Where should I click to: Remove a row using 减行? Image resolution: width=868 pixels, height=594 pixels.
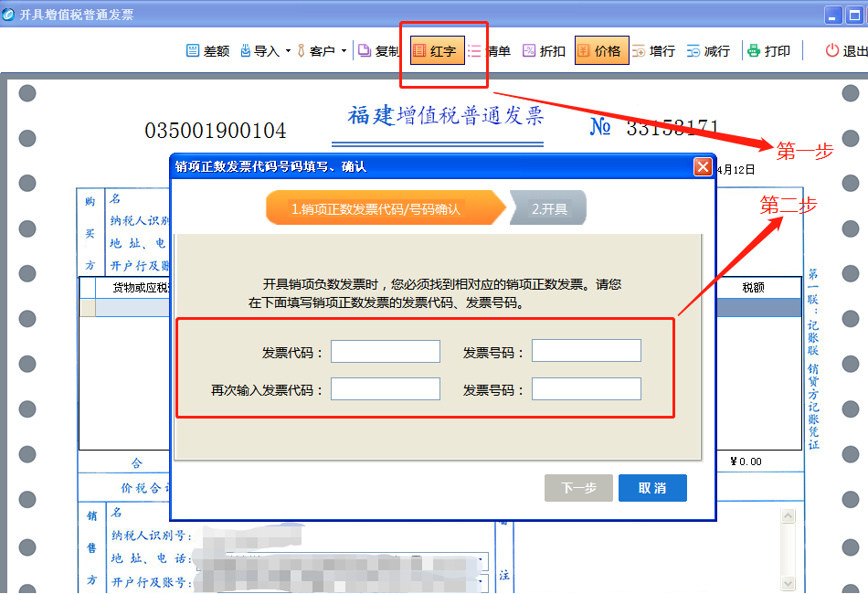(x=708, y=51)
